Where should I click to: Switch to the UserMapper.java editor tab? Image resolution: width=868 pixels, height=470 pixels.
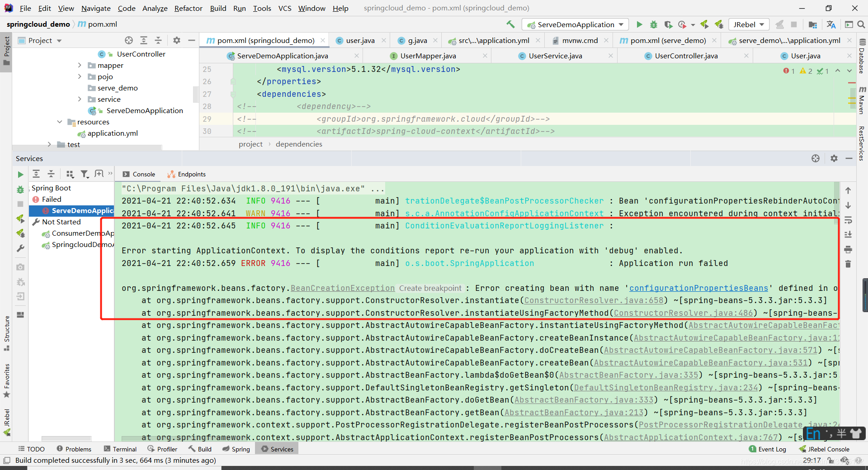point(428,56)
